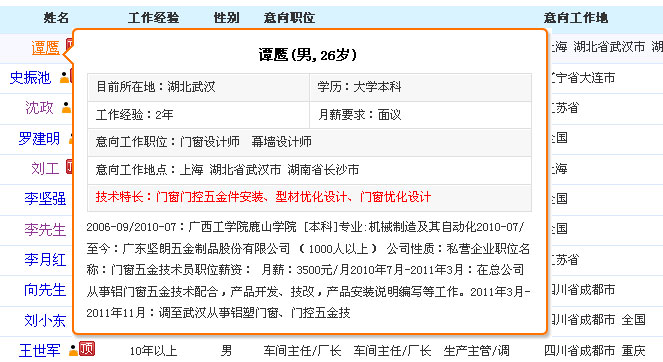
Task: Click the 意向职位 column header
Action: [289, 18]
